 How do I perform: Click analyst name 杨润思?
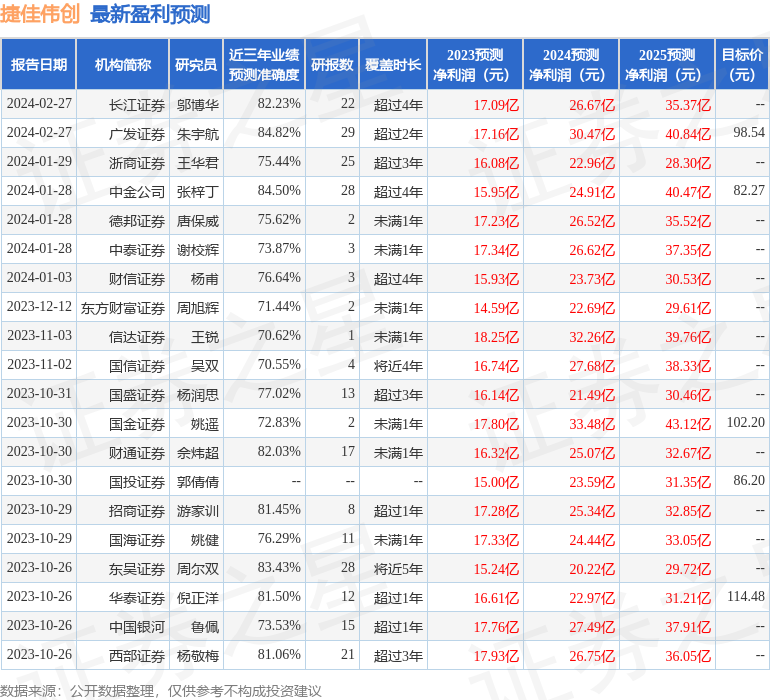[x=197, y=394]
